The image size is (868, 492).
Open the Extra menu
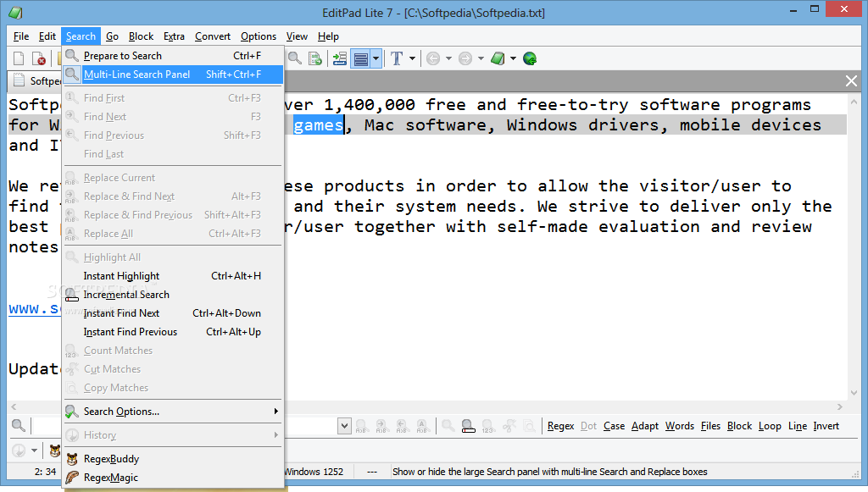coord(174,36)
